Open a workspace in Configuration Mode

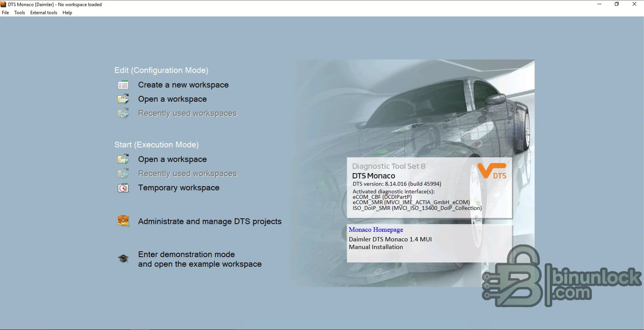point(172,99)
